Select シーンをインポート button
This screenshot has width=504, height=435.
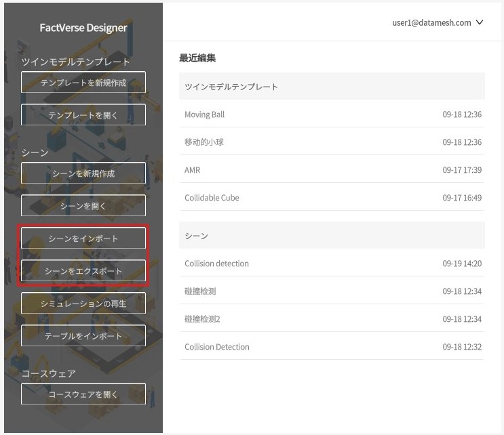pos(83,239)
